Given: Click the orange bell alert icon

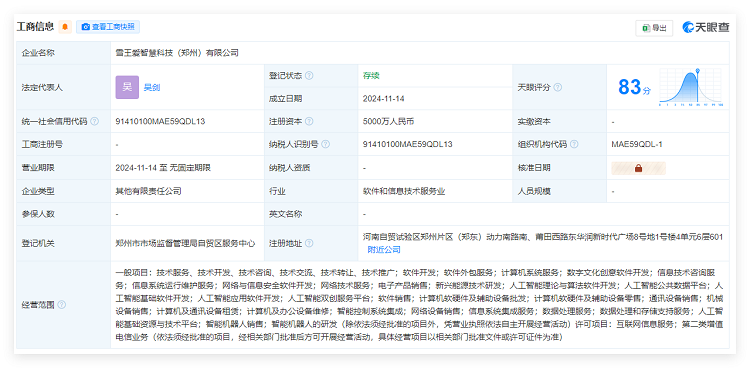Looking at the screenshot, I should 65,27.
